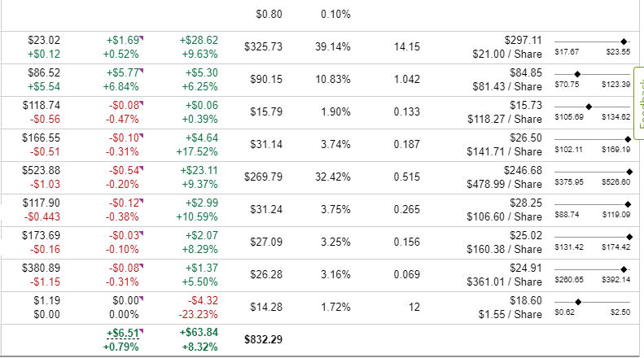Click the purple note marker beside +$1.69
This screenshot has height=358, width=644.
coord(140,37)
